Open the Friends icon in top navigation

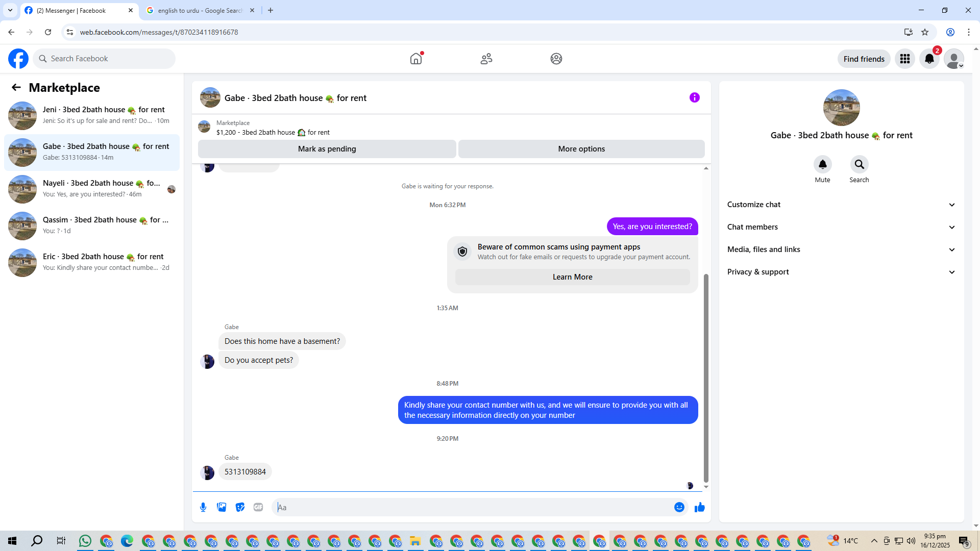click(486, 59)
